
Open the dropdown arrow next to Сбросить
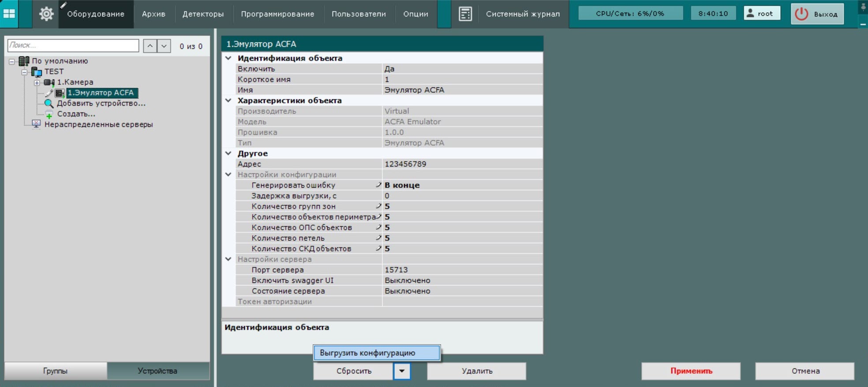(x=402, y=371)
